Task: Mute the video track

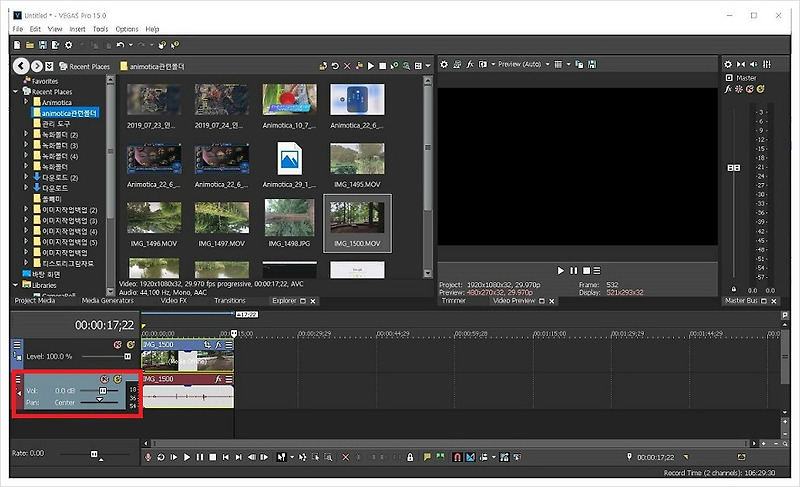Action: [x=118, y=345]
